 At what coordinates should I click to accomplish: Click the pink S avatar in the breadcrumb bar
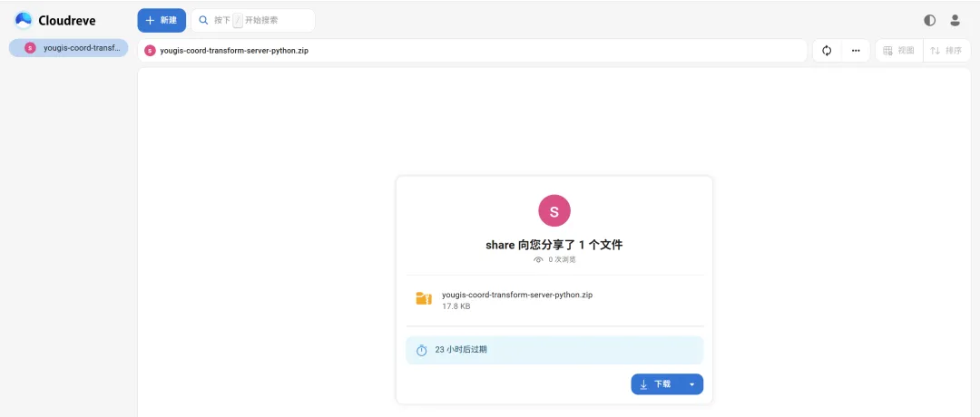point(150,51)
